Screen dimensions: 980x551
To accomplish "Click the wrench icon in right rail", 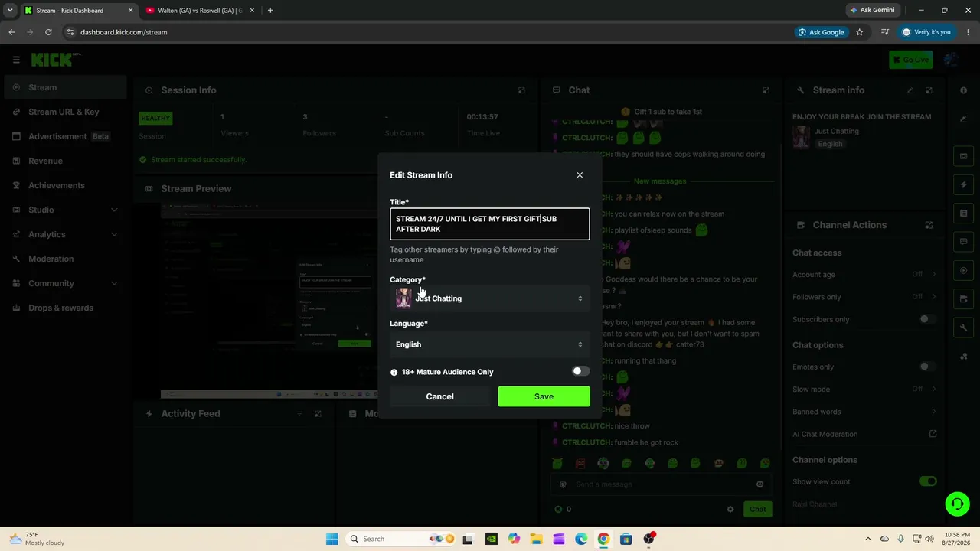I will (963, 328).
